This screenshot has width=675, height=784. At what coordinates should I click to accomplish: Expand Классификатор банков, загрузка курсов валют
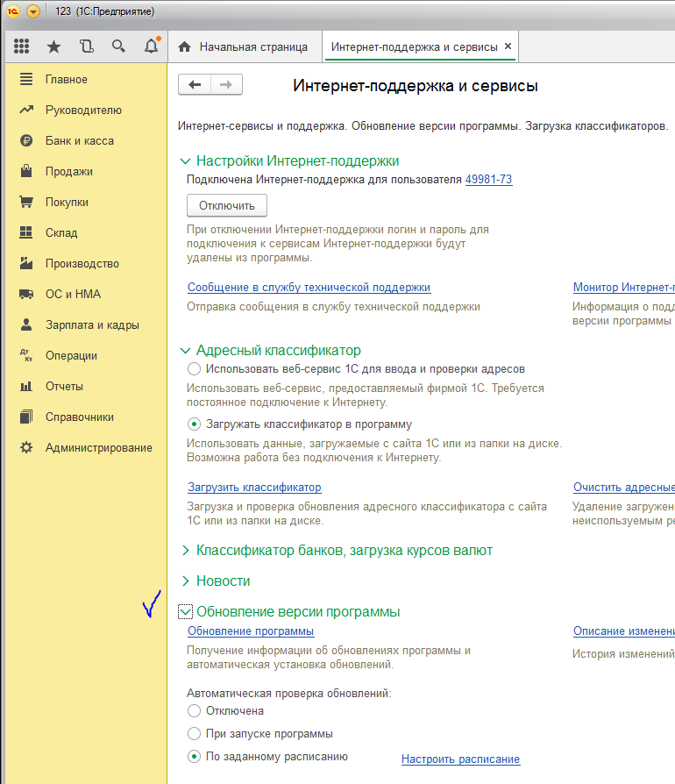click(186, 551)
